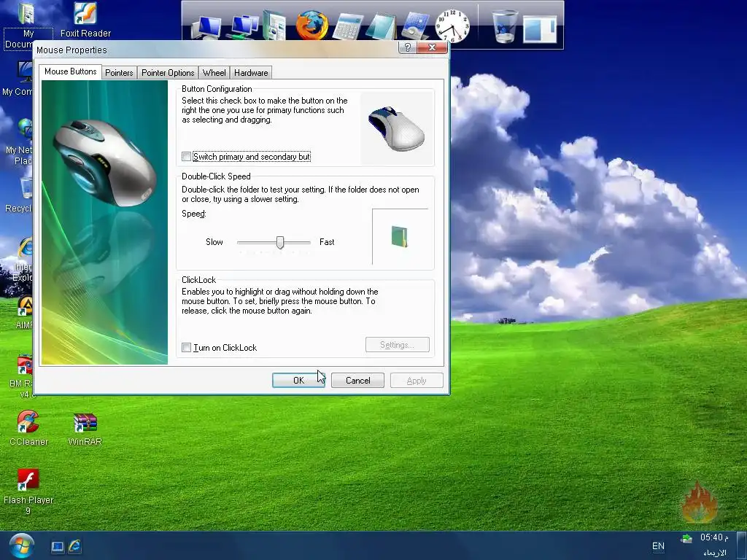The width and height of the screenshot is (747, 560).
Task: Click the Apply button
Action: (417, 381)
